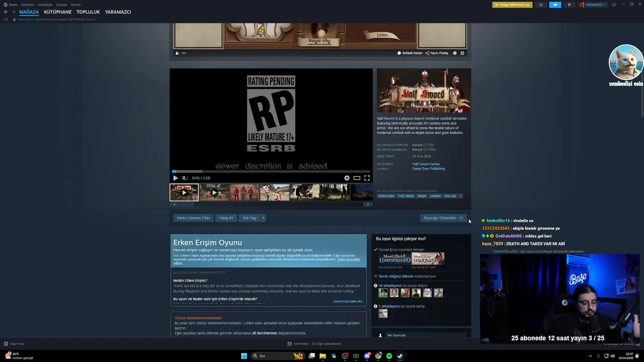Open the Mount & Blade Warband similar game thumbnail
644x362 pixels.
428,258
